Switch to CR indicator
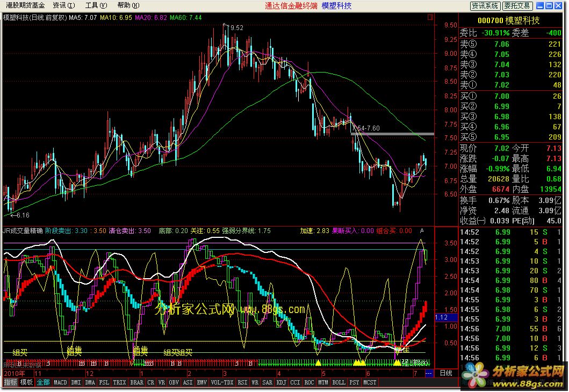Screen dimensions: 569x392 [x=150, y=382]
